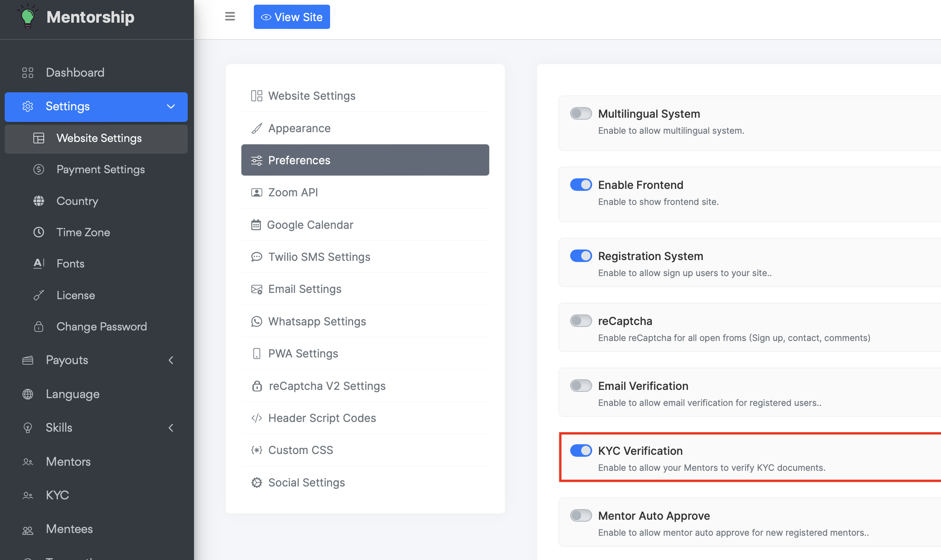Open Payment Settings in sidebar
The width and height of the screenshot is (941, 560).
tap(101, 169)
